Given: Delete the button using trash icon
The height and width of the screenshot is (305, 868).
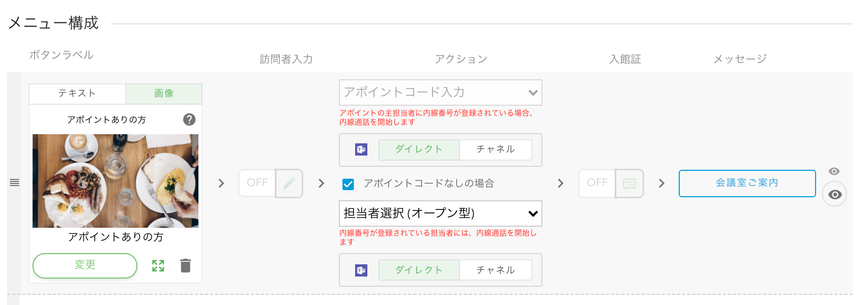Looking at the screenshot, I should [x=186, y=265].
